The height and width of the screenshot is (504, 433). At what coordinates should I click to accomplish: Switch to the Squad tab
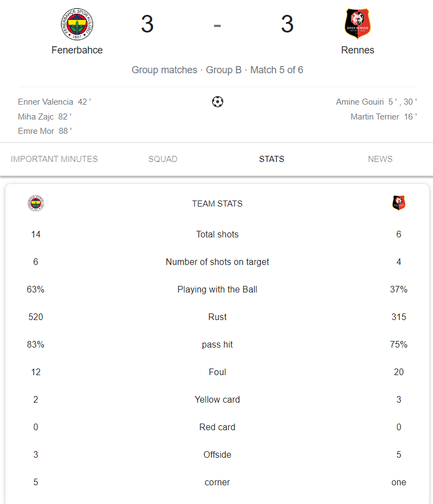[163, 159]
